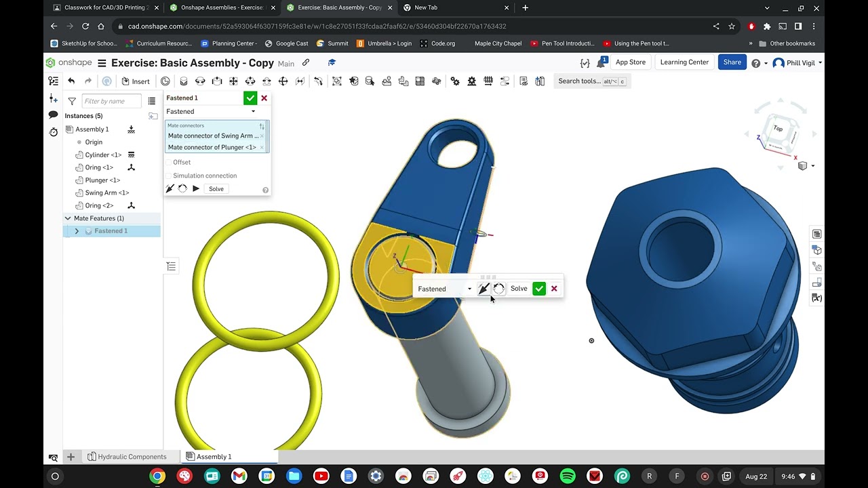Click the list view icon beside filter
The width and height of the screenshot is (868, 488).
152,101
